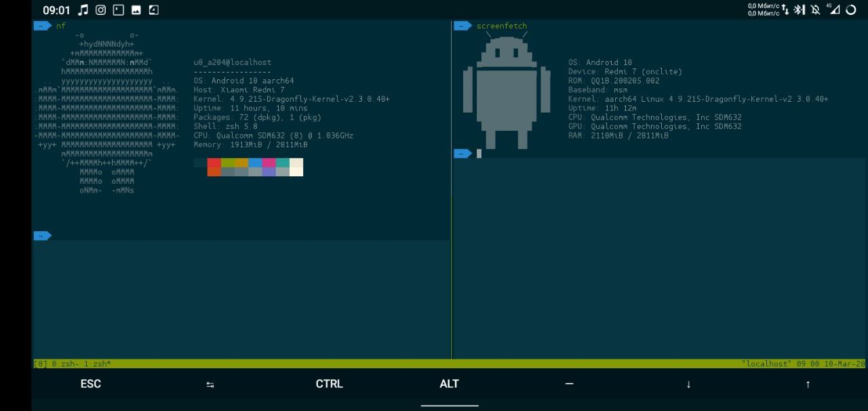Image resolution: width=868 pixels, height=411 pixels.
Task: Click "Baseband: msm" line
Action: click(598, 90)
